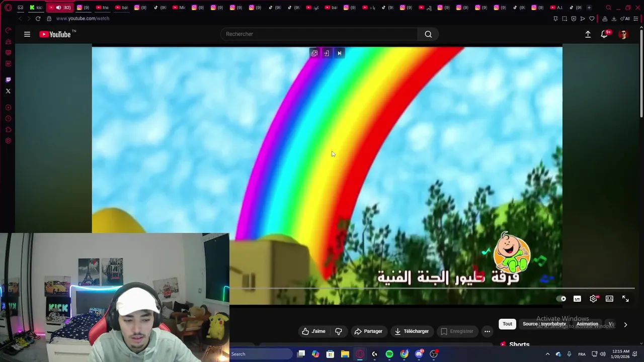Open the Opera AI button

(626, 19)
